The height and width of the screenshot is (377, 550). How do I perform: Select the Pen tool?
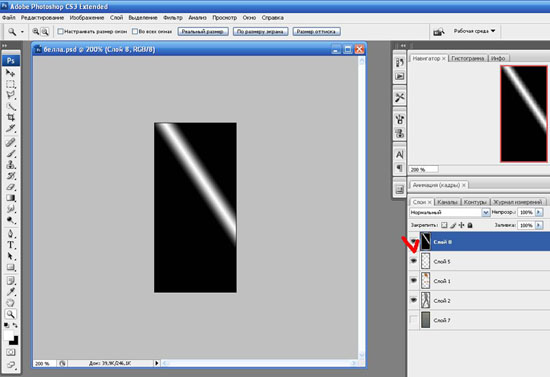[x=11, y=234]
